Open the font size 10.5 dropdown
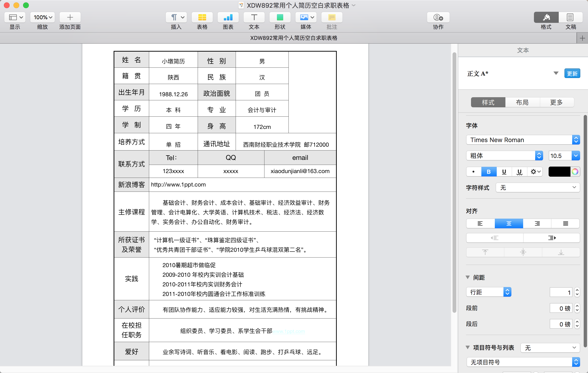The image size is (588, 373). 576,156
